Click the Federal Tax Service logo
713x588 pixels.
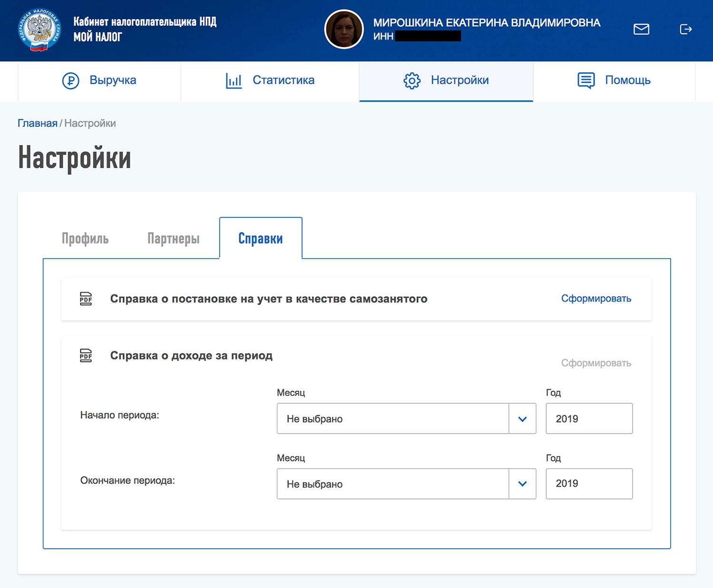coord(39,29)
